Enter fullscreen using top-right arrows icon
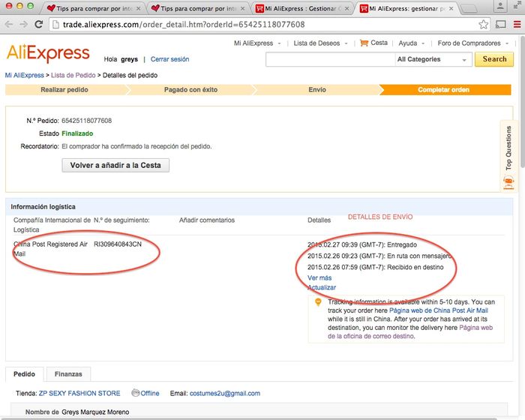This screenshot has width=525, height=420. coord(517,6)
